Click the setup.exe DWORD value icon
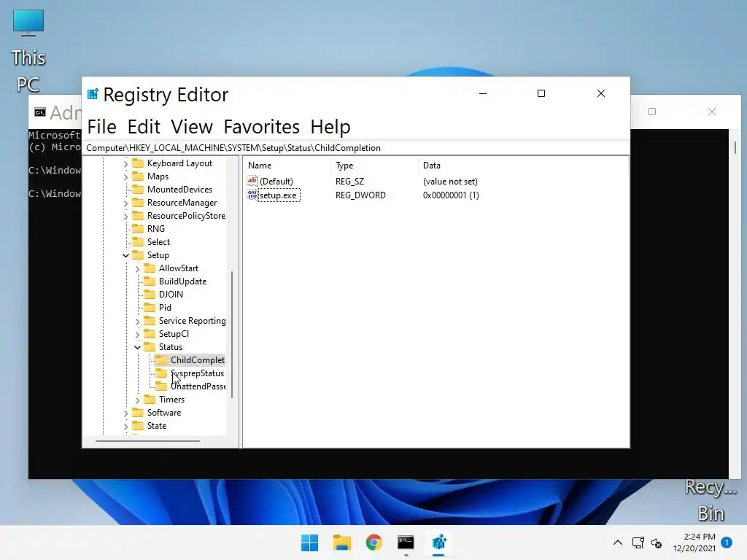747x560 pixels. pyautogui.click(x=252, y=195)
